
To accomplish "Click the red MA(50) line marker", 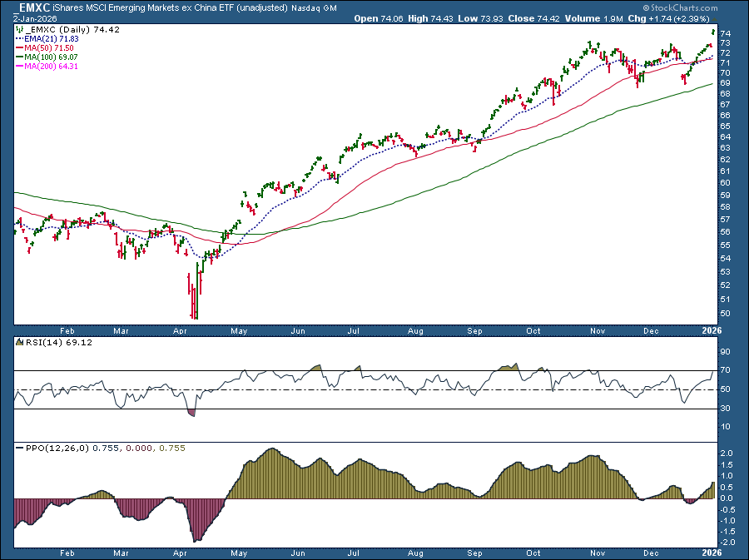I will (18, 48).
